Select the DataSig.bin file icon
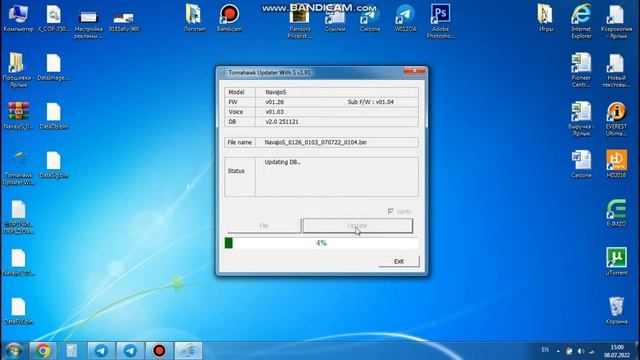This screenshot has height=360, width=640. [x=53, y=164]
